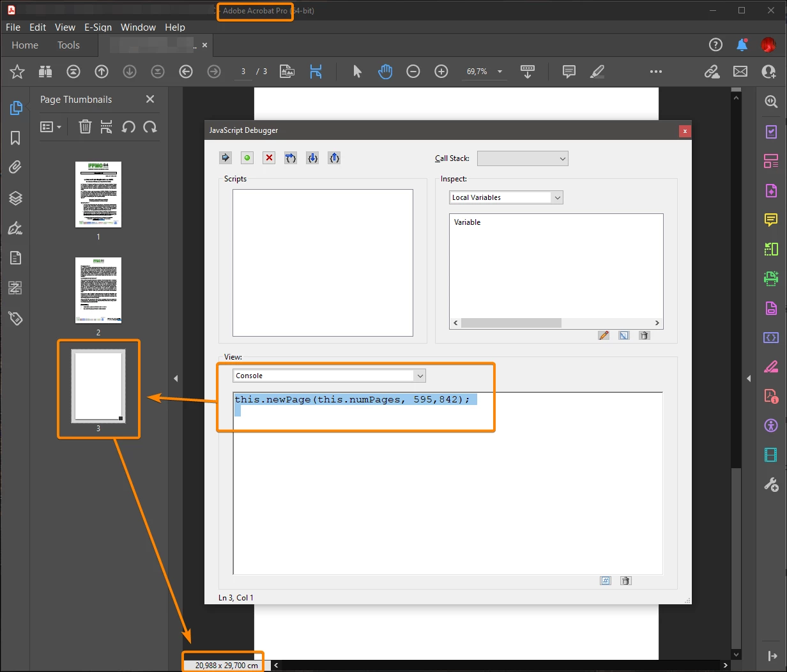Activate the Hand pan tool

coord(385,72)
